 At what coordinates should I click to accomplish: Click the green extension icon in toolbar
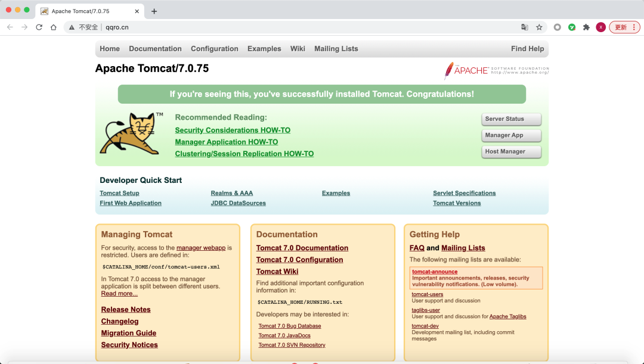click(x=572, y=27)
